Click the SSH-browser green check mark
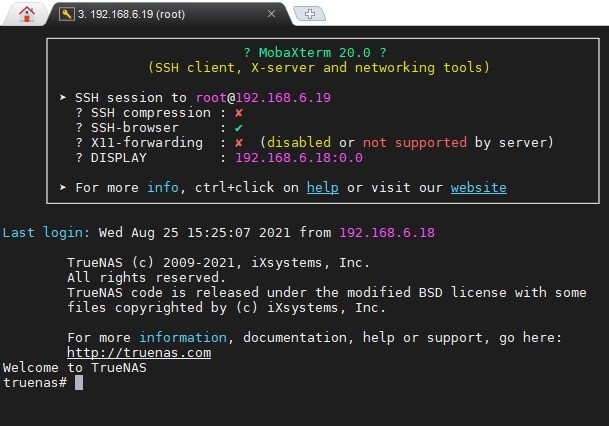The height and width of the screenshot is (426, 609). click(x=238, y=128)
